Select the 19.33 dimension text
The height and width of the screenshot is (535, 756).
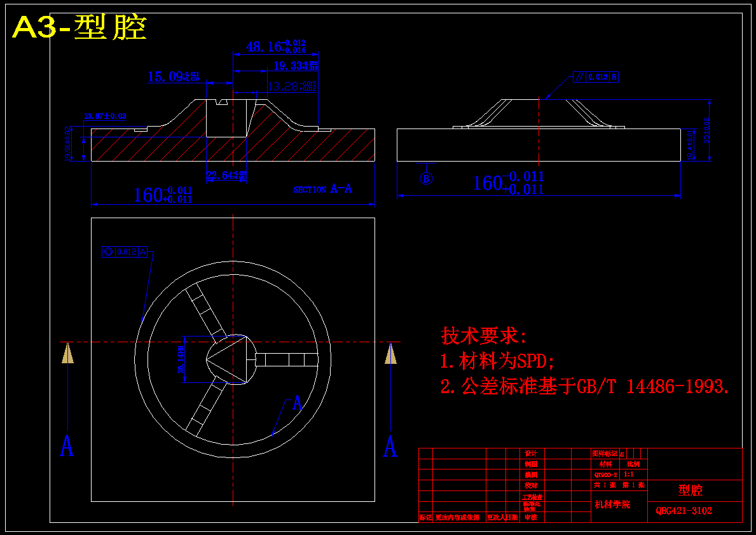pos(296,66)
